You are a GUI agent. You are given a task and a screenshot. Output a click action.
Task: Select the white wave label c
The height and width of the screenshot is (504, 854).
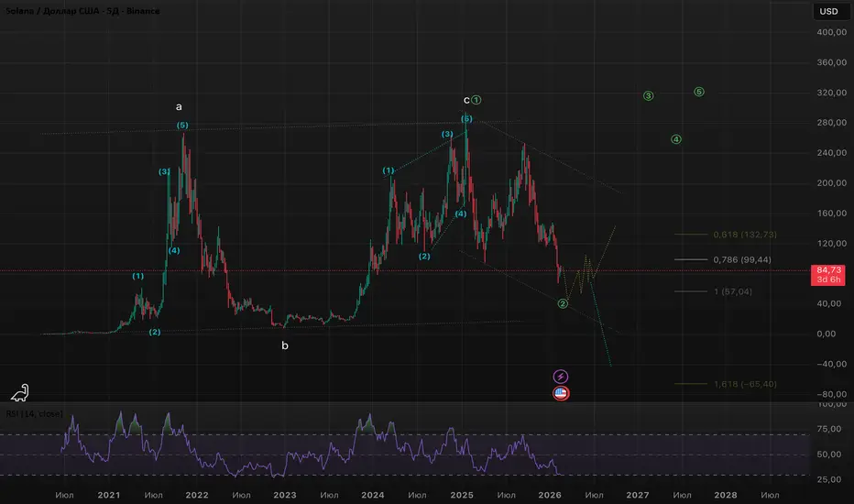coord(466,100)
